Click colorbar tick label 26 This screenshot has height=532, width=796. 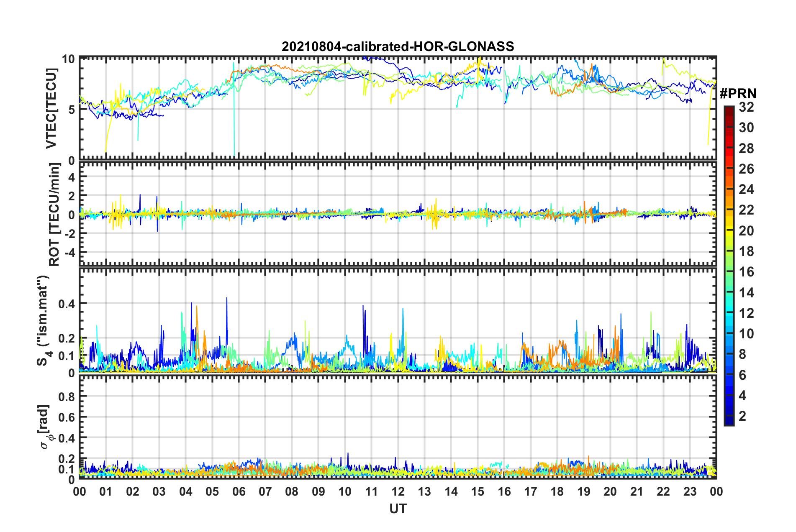[746, 169]
